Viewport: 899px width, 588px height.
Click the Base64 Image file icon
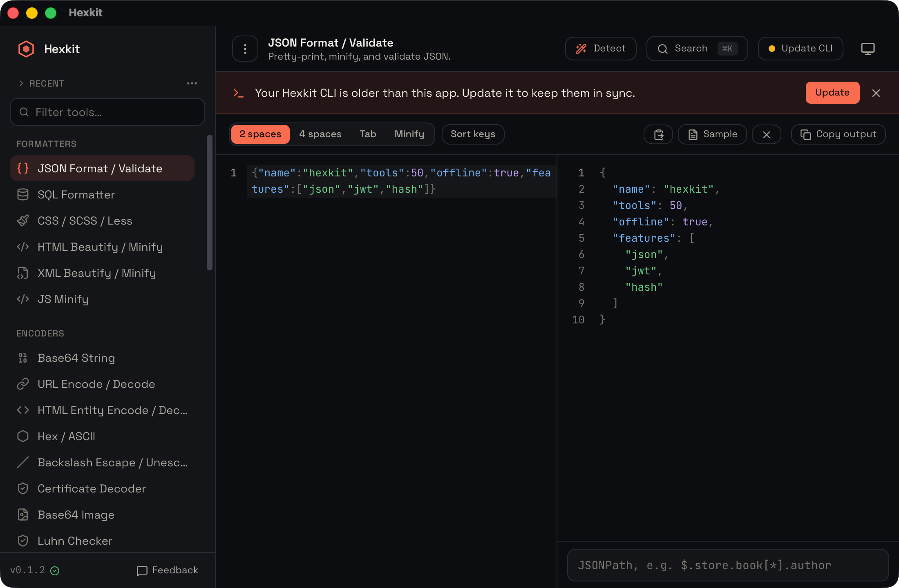(x=23, y=514)
